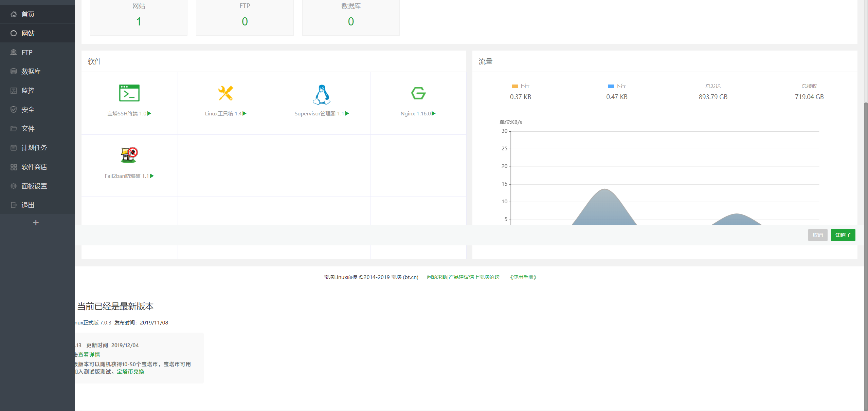868x411 pixels.
Task: Toggle the orange 上行 legend marker
Action: tap(514, 86)
